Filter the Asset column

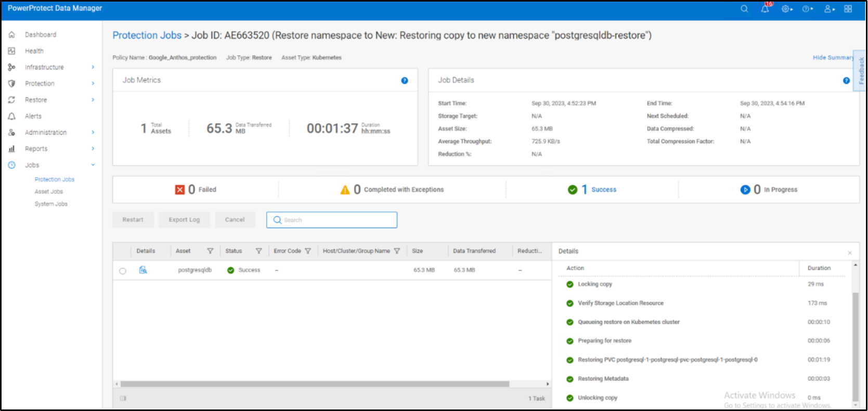coord(210,251)
